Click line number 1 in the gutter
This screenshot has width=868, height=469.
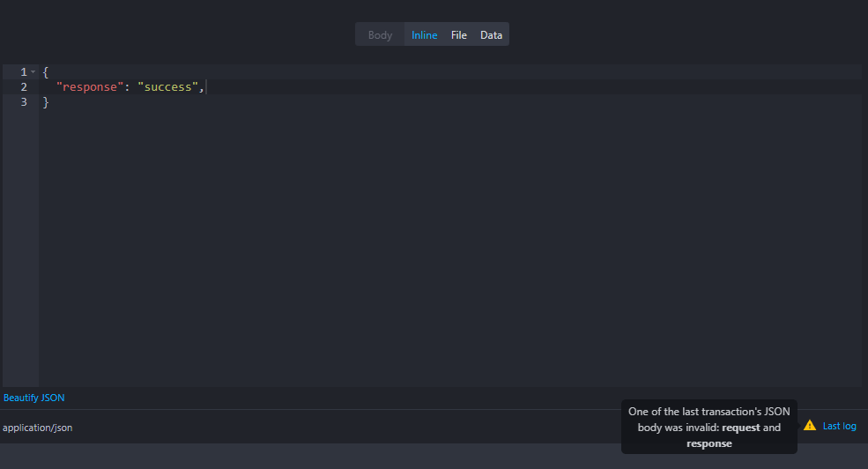click(x=24, y=71)
